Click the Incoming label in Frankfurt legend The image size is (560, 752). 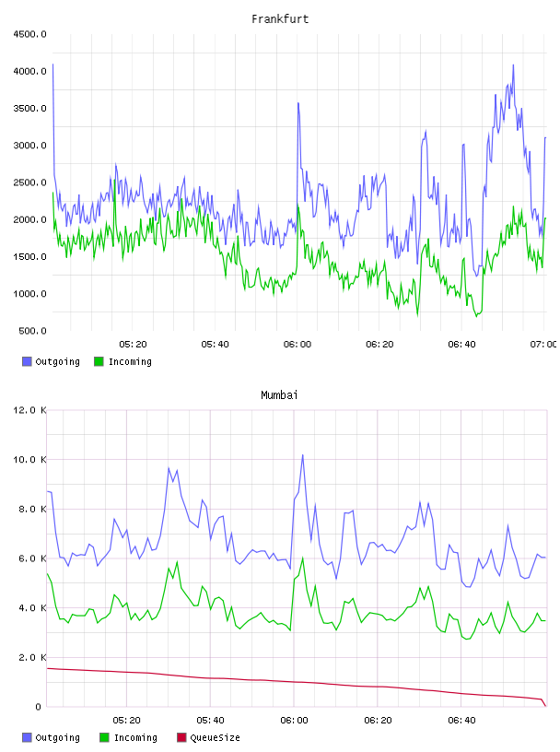pyautogui.click(x=130, y=361)
